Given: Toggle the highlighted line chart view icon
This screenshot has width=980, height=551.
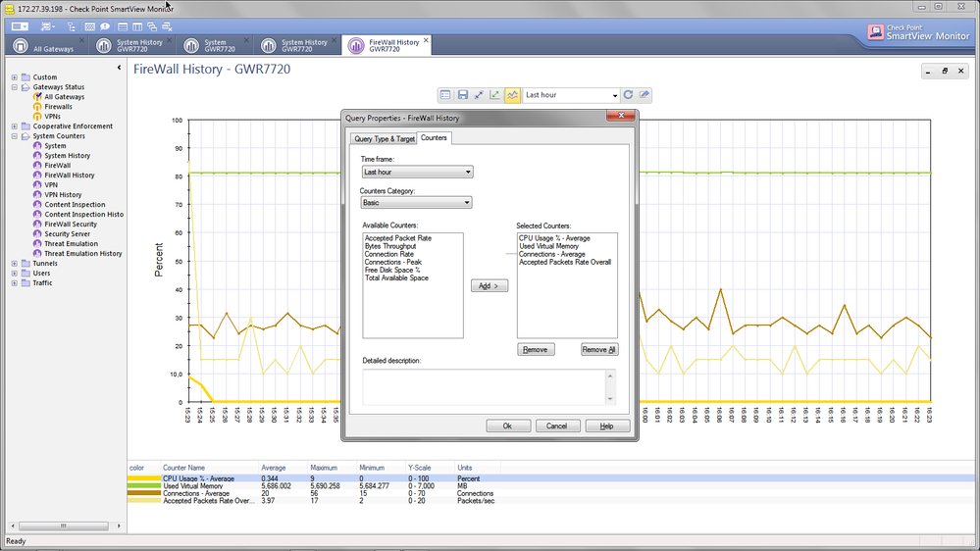Looking at the screenshot, I should pyautogui.click(x=512, y=95).
